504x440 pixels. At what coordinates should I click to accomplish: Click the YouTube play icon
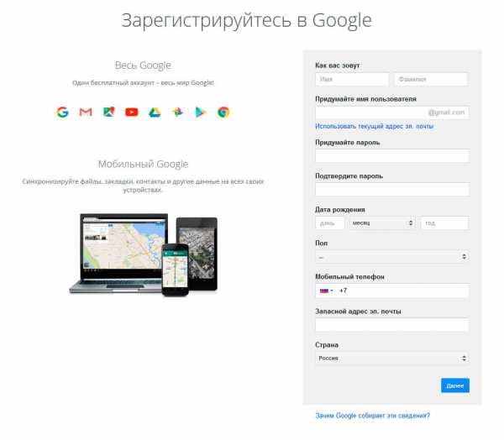[132, 113]
